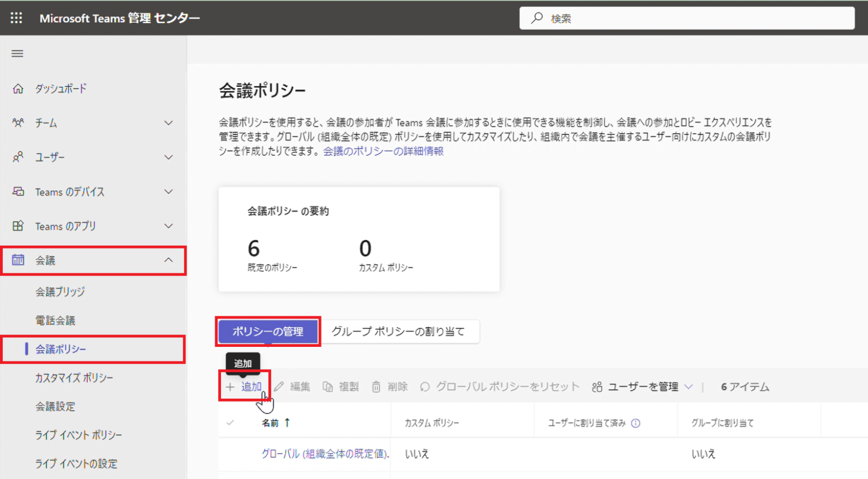Switch to the グループ ポリシーの割り当て tab

400,332
